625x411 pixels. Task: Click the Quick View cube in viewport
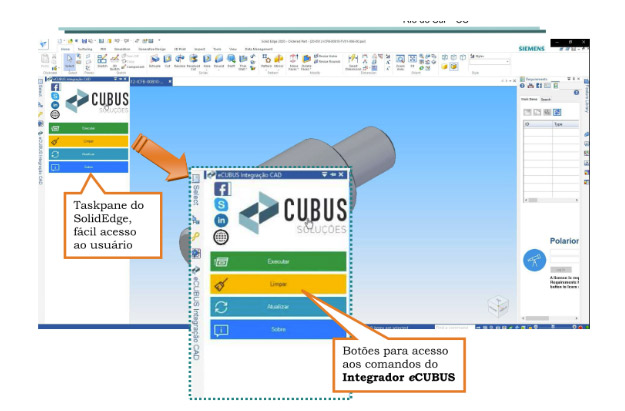pos(498,306)
